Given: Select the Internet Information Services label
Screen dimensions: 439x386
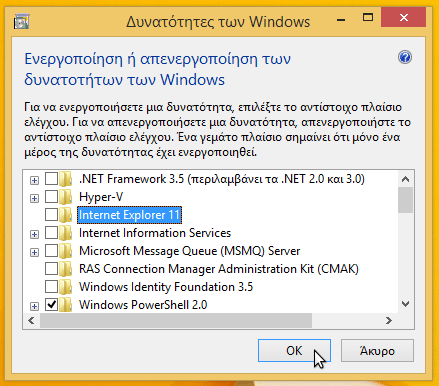Looking at the screenshot, I should pos(155,233).
